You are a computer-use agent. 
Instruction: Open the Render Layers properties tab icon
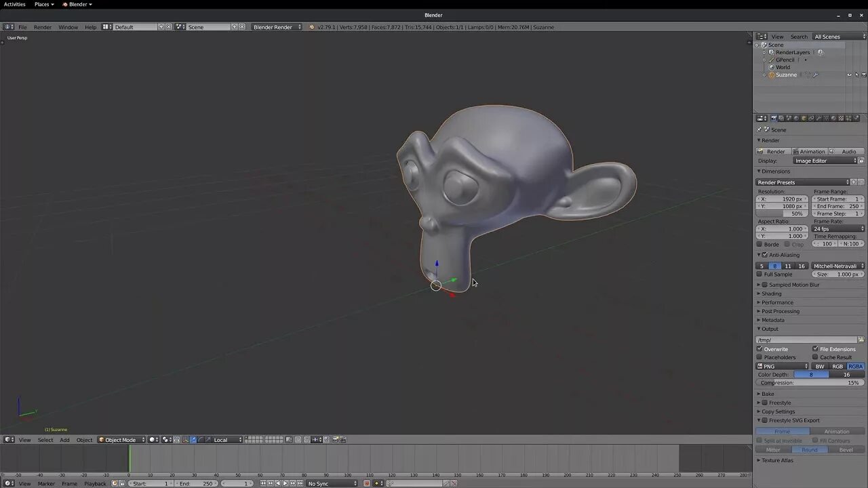(x=781, y=119)
